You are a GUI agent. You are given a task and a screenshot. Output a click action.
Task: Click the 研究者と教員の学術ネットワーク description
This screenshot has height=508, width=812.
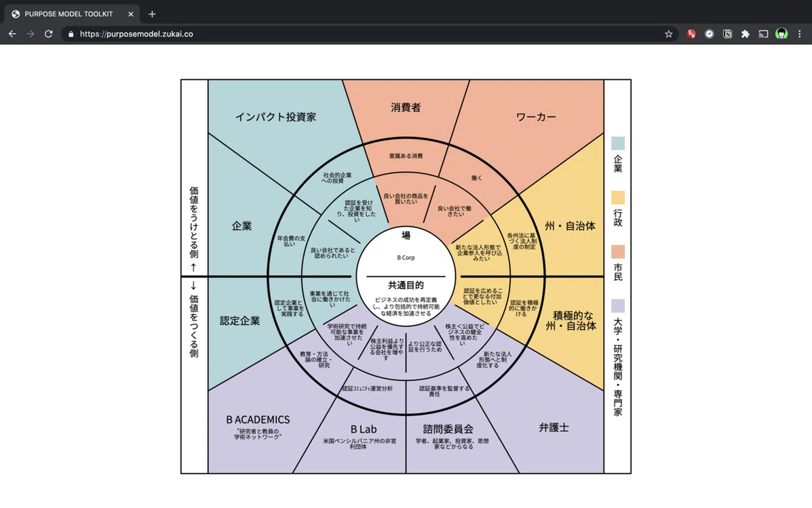click(258, 434)
